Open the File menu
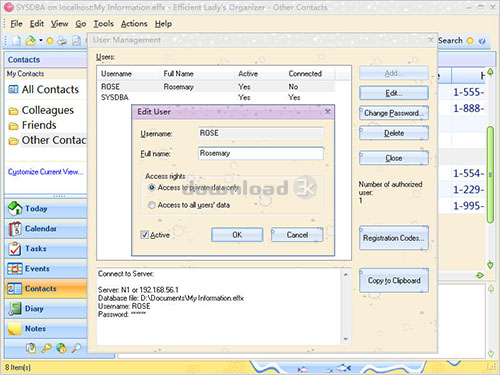Screen dimensions: 500x375 (x=16, y=24)
